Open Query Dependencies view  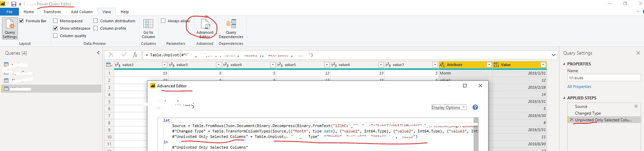tap(231, 28)
